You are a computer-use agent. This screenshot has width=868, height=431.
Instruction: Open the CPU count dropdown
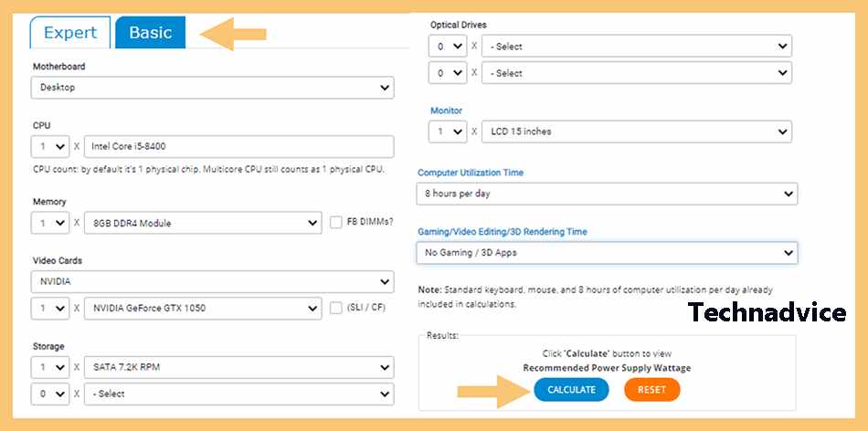(x=50, y=147)
